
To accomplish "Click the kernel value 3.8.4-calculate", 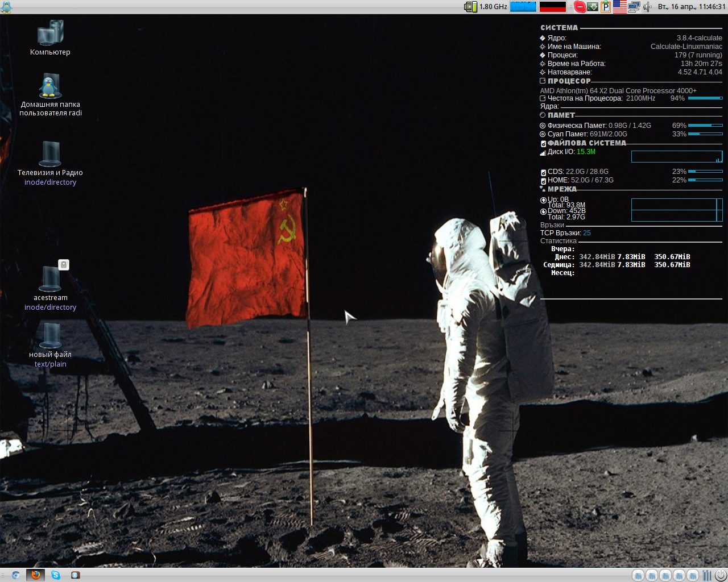I will (x=699, y=38).
